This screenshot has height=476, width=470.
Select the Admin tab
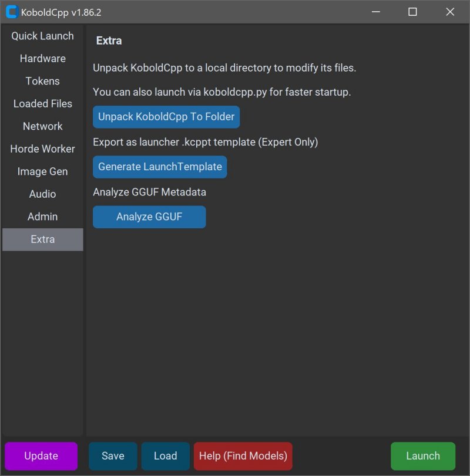(43, 217)
